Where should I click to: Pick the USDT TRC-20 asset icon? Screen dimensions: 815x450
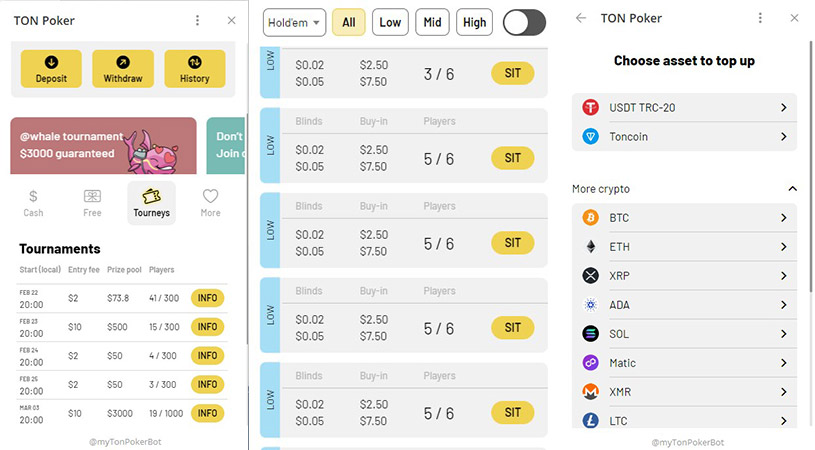click(590, 107)
